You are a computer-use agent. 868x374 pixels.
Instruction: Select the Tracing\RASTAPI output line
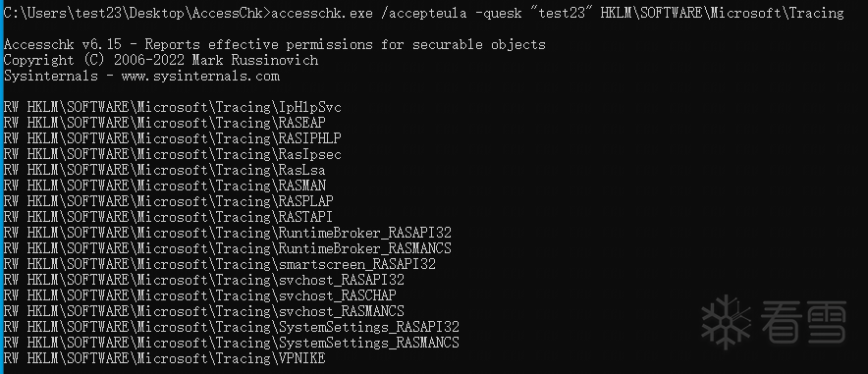168,217
